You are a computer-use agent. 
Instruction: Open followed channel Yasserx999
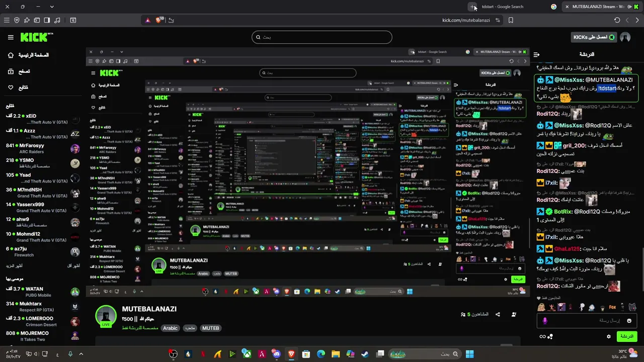coord(42,208)
